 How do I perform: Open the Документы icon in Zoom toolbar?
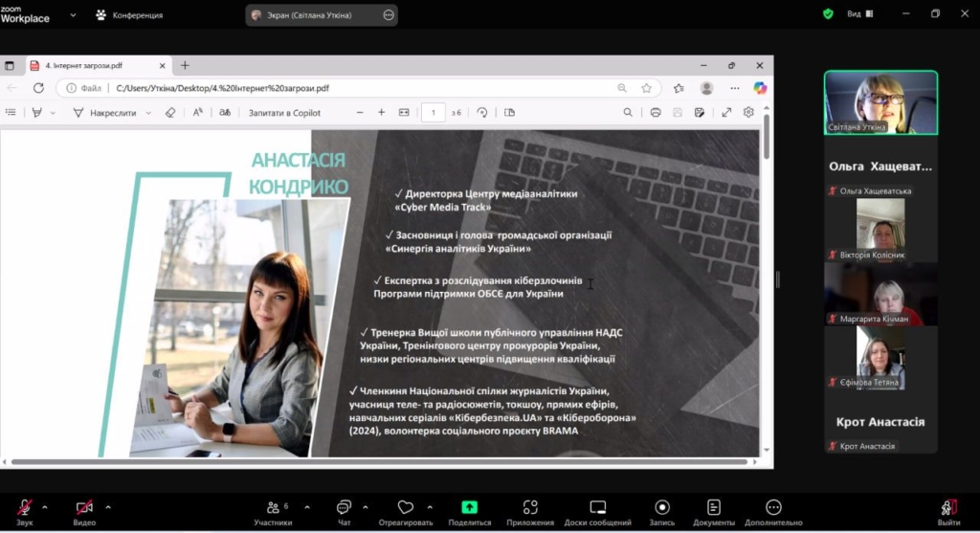[x=713, y=508]
